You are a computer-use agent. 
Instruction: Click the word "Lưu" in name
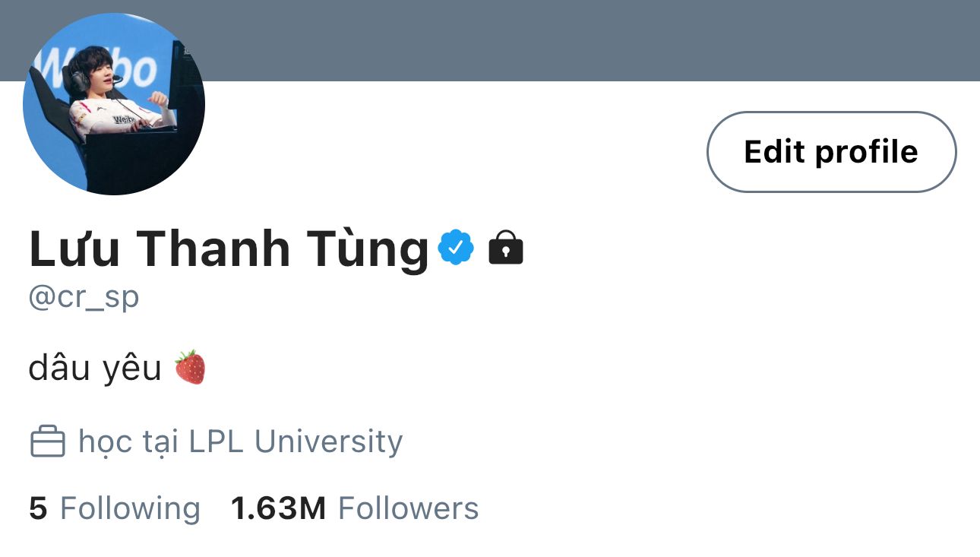74,248
